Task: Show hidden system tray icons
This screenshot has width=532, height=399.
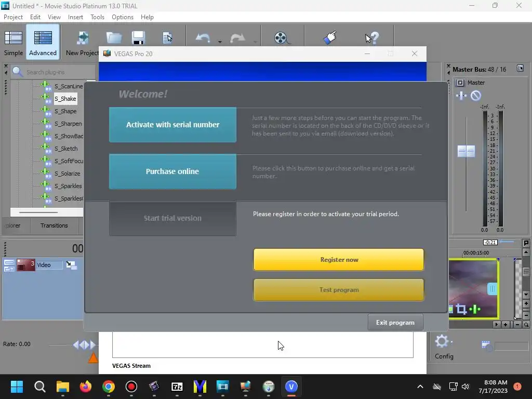Action: pos(420,387)
